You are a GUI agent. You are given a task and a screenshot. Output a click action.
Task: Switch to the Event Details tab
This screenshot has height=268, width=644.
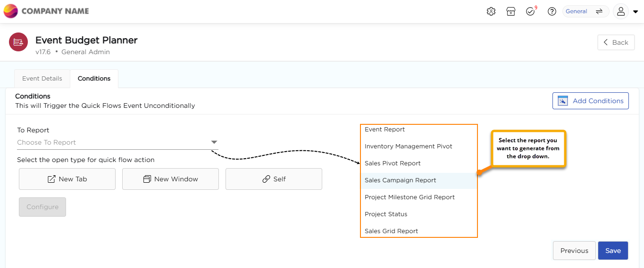pos(42,79)
